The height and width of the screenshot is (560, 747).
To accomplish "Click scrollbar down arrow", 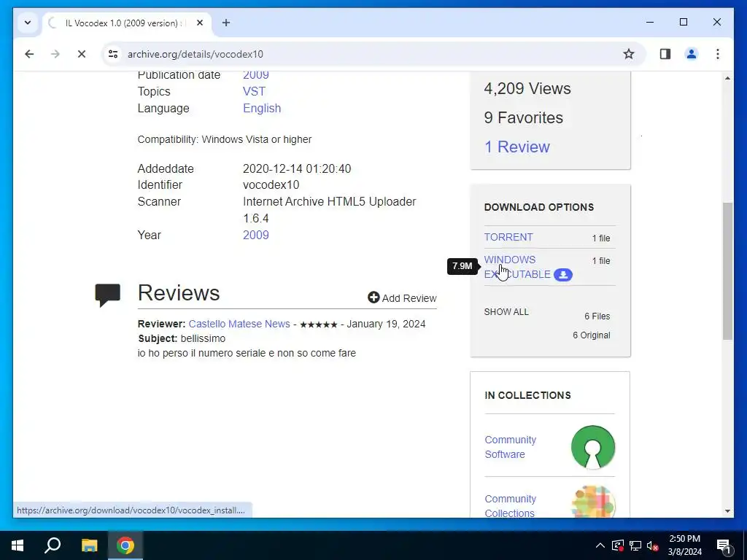I will (x=727, y=511).
